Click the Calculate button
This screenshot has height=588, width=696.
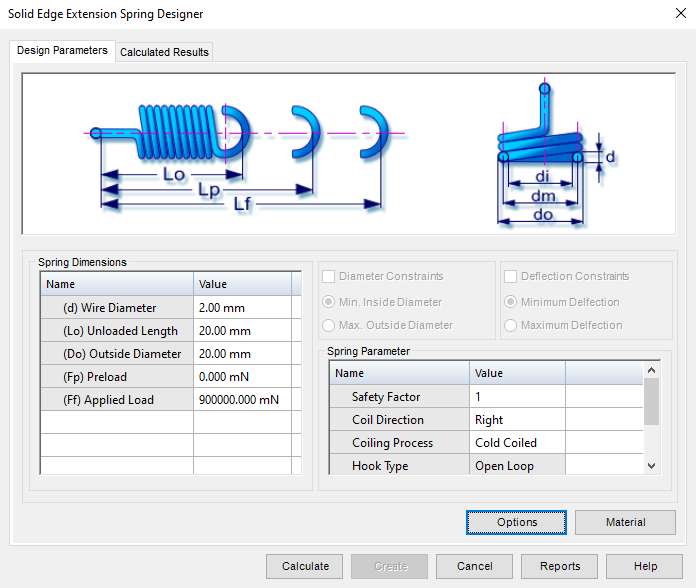pos(305,566)
